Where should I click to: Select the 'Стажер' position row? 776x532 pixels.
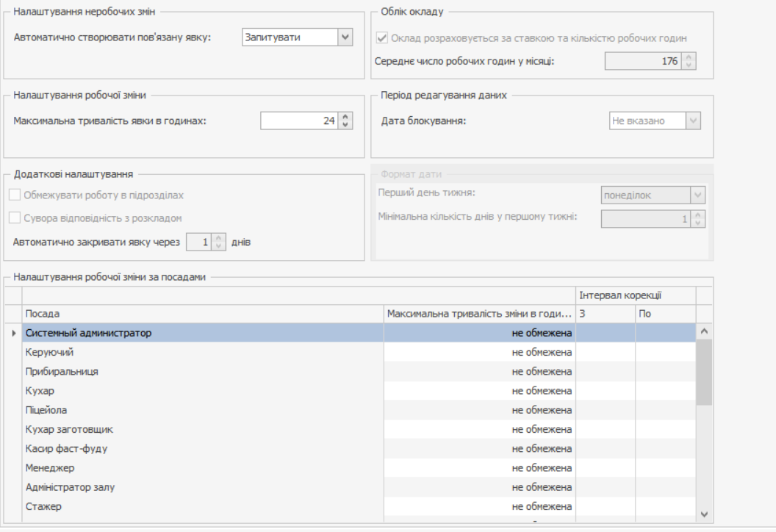[x=202, y=506]
